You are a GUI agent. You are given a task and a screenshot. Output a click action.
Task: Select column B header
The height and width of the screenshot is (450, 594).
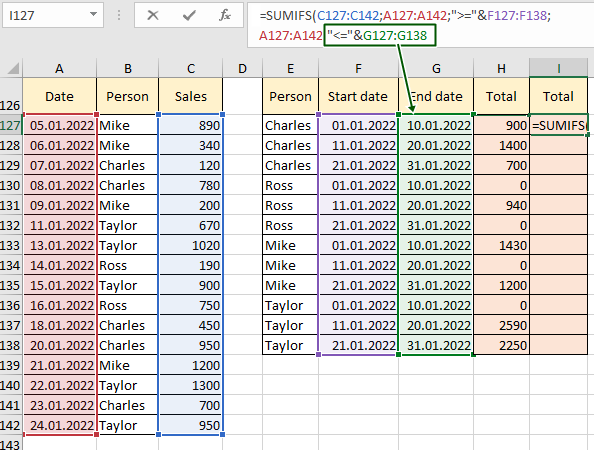point(128,69)
